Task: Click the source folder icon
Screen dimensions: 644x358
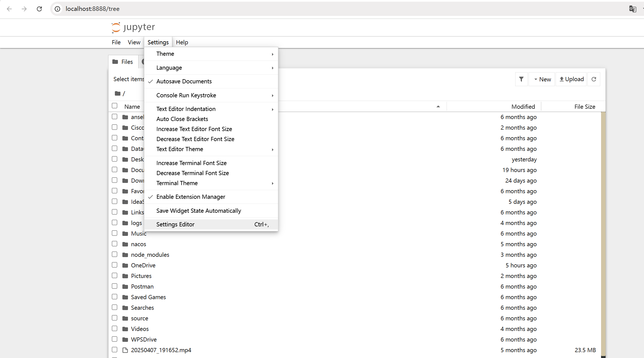Action: tap(125, 318)
